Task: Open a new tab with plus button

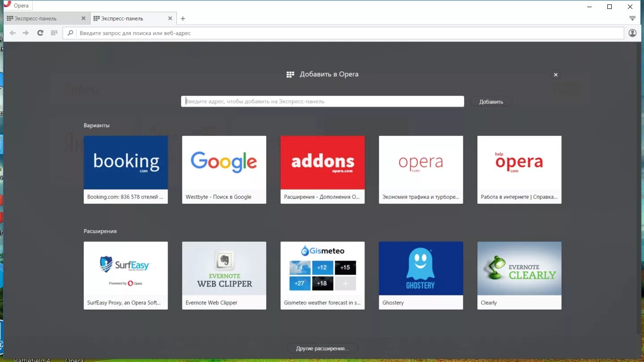Action: pyautogui.click(x=182, y=19)
